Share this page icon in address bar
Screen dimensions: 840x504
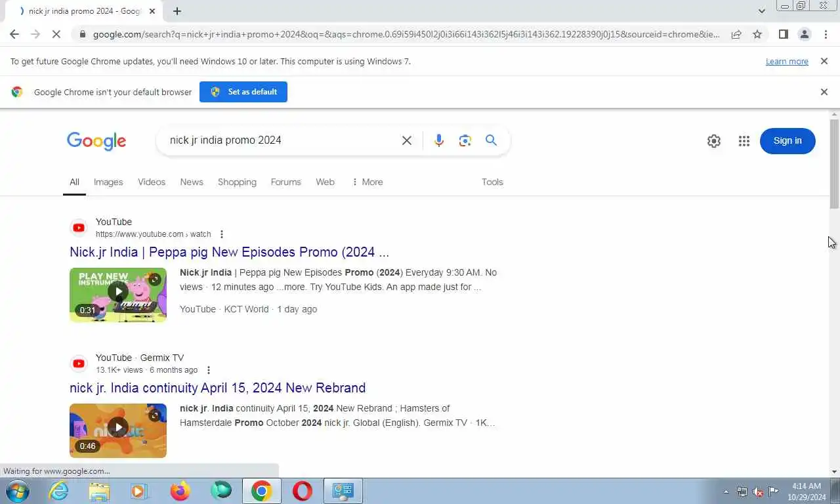(736, 34)
